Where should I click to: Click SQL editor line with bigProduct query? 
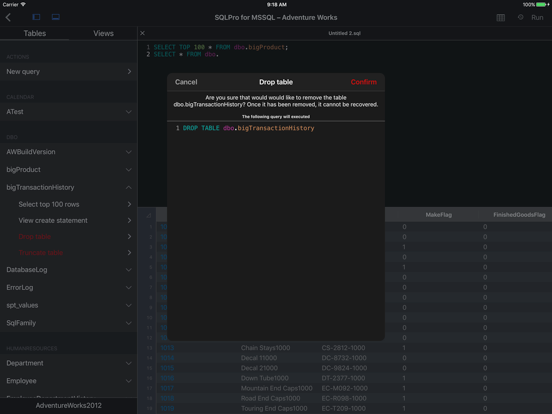pos(221,47)
